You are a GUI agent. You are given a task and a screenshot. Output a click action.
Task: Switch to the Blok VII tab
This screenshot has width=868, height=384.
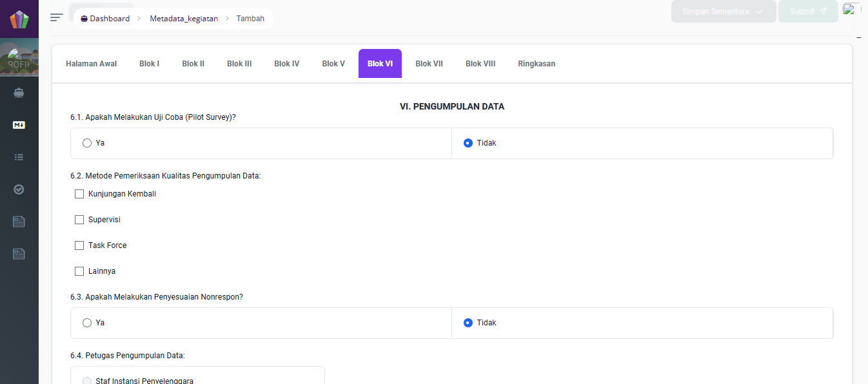(x=429, y=64)
